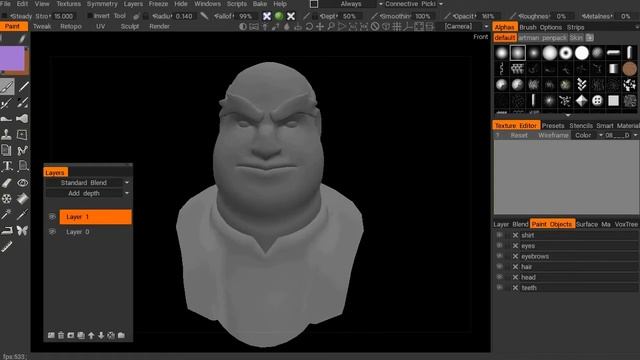Switch to the Stencils tab
Image resolution: width=640 pixels, height=360 pixels.
(580, 126)
